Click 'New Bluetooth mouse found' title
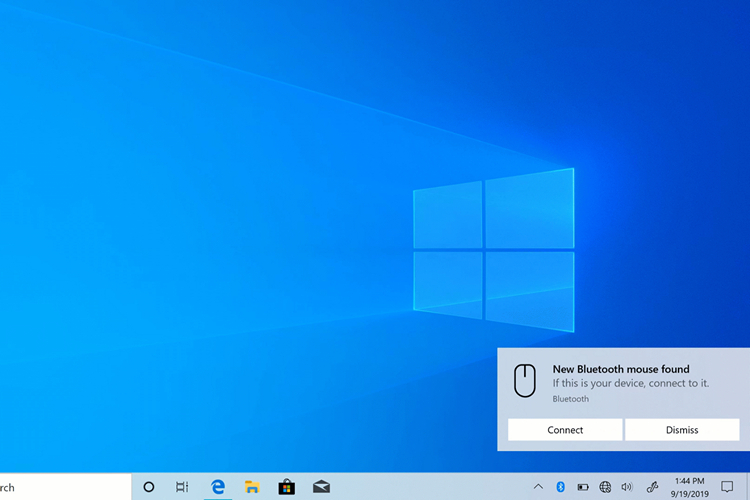Screen dimensions: 750x500 (x=621, y=369)
